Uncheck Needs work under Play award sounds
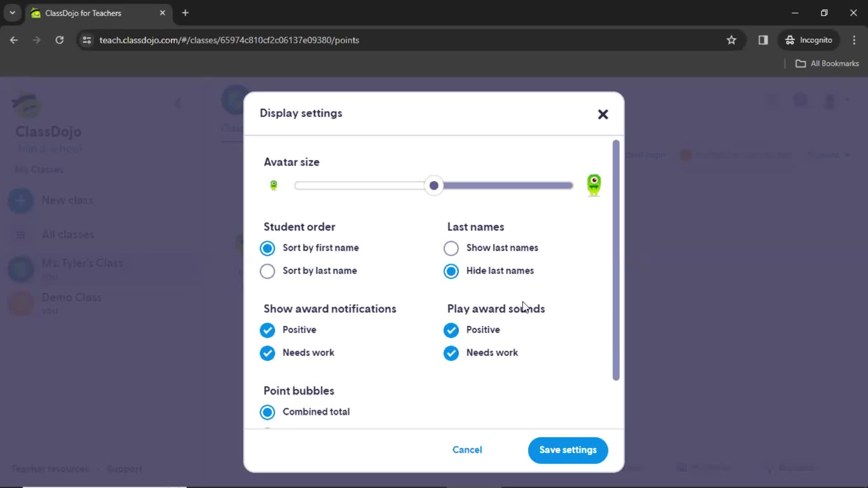 [451, 353]
